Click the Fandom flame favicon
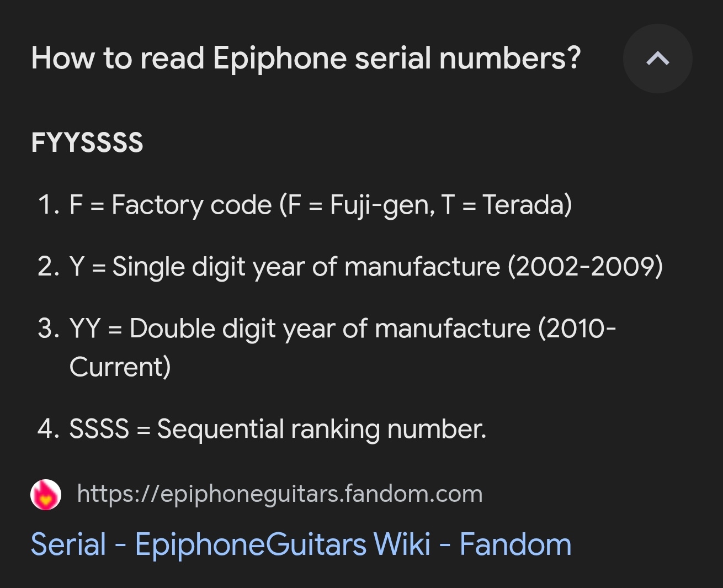The width and height of the screenshot is (723, 588). tap(46, 494)
